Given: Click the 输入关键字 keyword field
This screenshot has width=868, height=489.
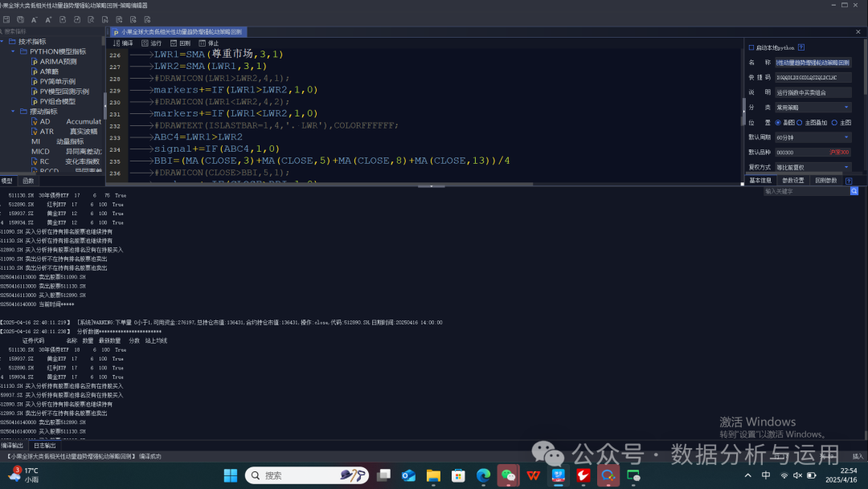Looking at the screenshot, I should (807, 191).
